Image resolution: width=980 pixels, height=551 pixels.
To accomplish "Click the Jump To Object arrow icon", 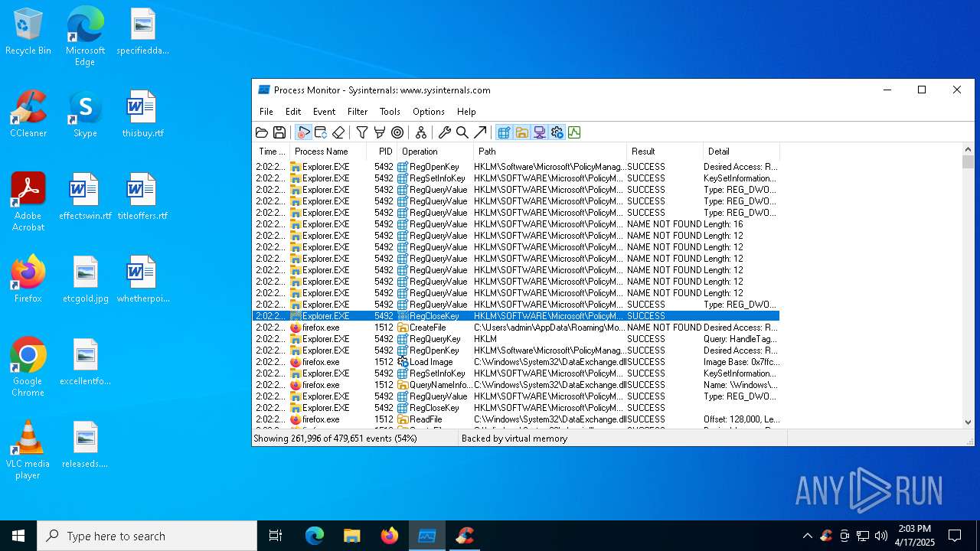I will pyautogui.click(x=480, y=132).
